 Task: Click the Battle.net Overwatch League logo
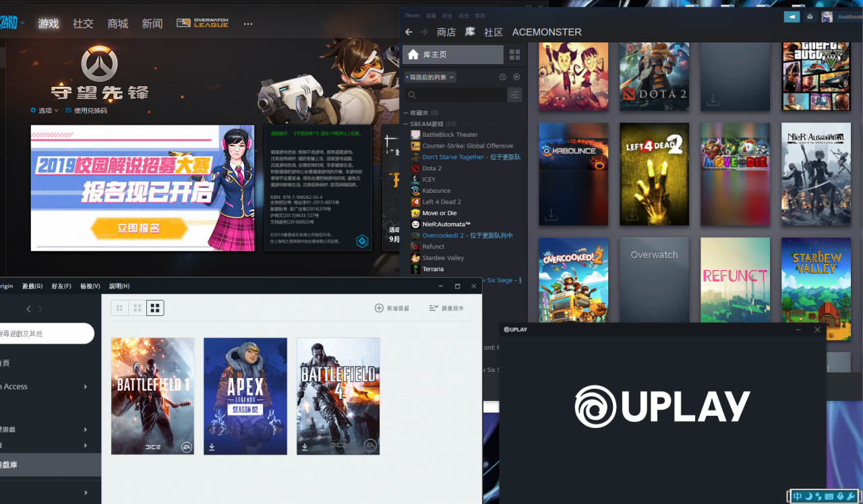[x=202, y=23]
